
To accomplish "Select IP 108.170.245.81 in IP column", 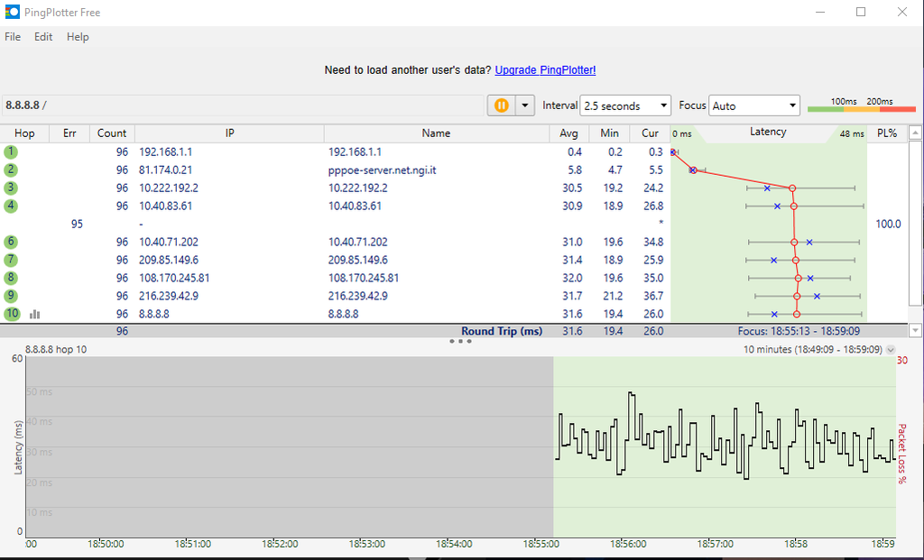I will click(174, 278).
